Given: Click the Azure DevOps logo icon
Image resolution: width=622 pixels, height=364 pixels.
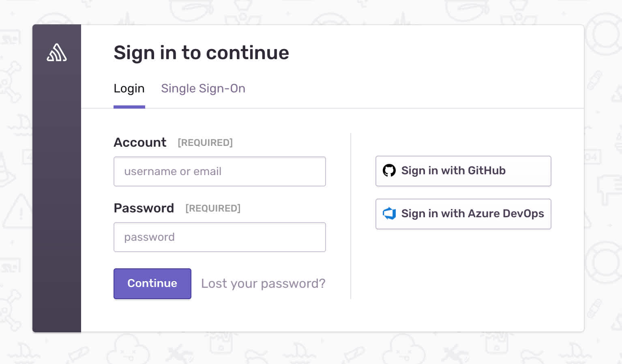Looking at the screenshot, I should 389,214.
